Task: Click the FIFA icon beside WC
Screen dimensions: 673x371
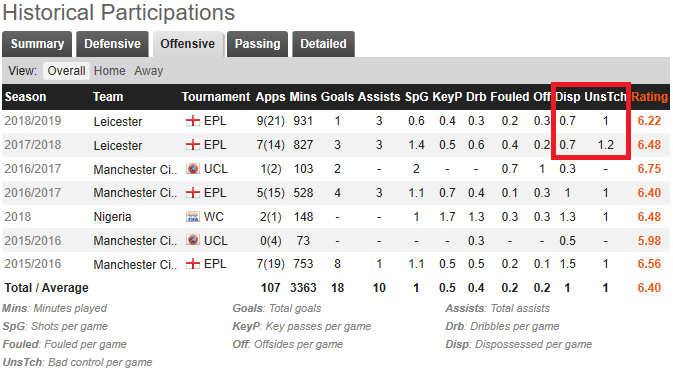Action: [193, 216]
